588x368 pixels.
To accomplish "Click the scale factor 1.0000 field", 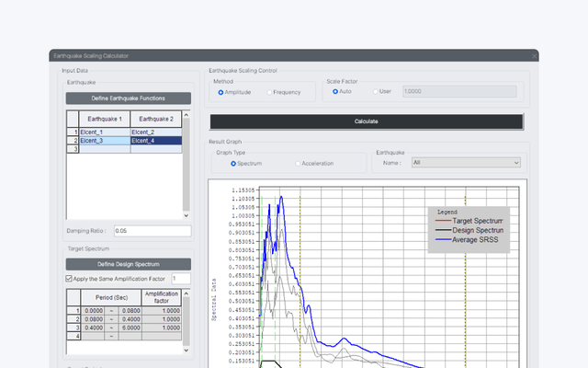I will (459, 91).
